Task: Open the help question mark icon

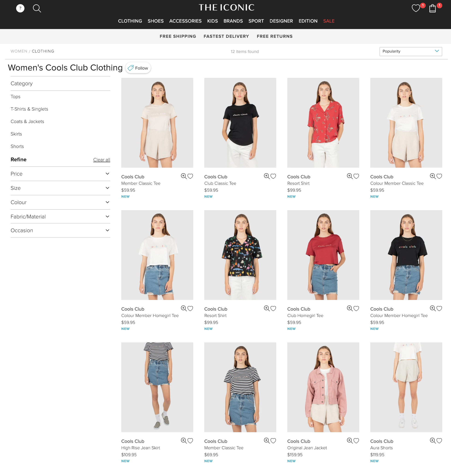Action: point(20,8)
